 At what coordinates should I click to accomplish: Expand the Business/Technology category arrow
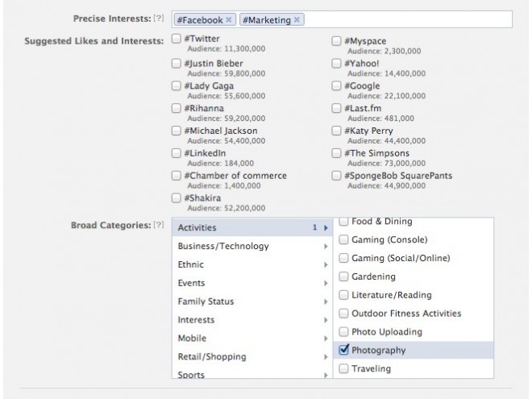point(326,247)
